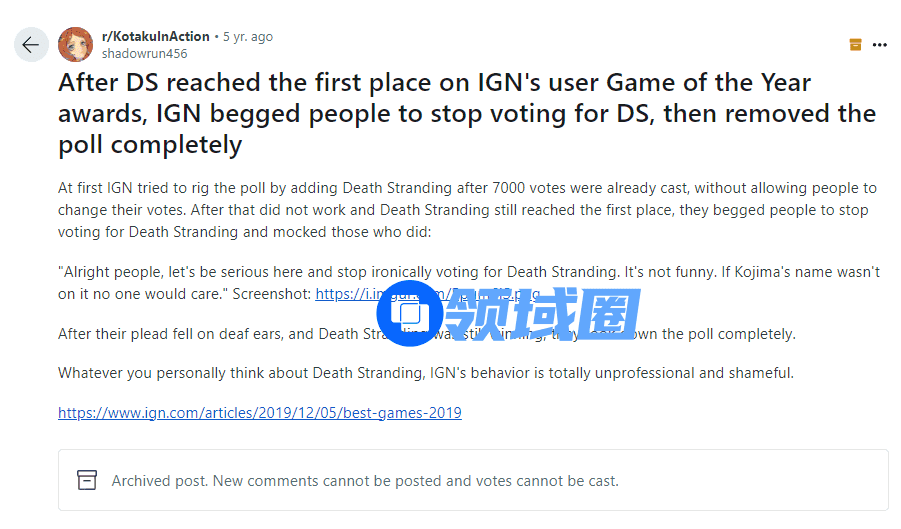Click the archive box icon in notice
This screenshot has width=901, height=529.
pos(87,480)
